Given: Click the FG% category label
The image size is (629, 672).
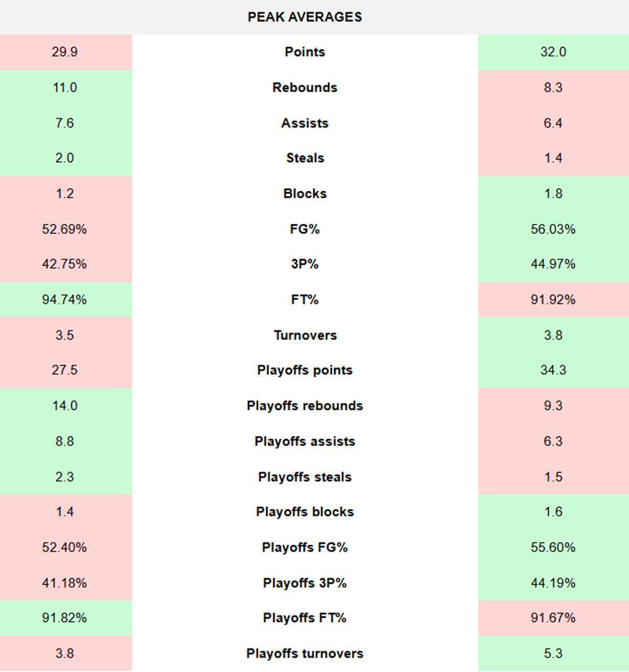Looking at the screenshot, I should (x=305, y=229).
